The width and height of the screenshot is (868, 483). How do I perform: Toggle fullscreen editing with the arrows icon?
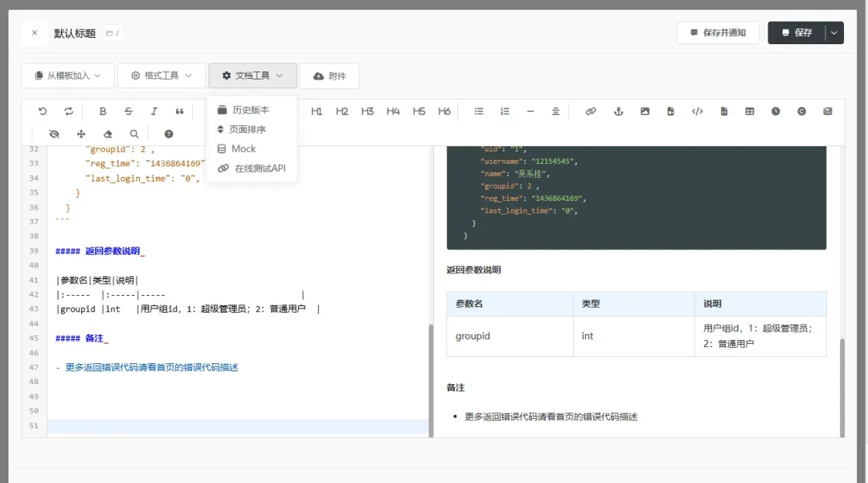coord(81,134)
